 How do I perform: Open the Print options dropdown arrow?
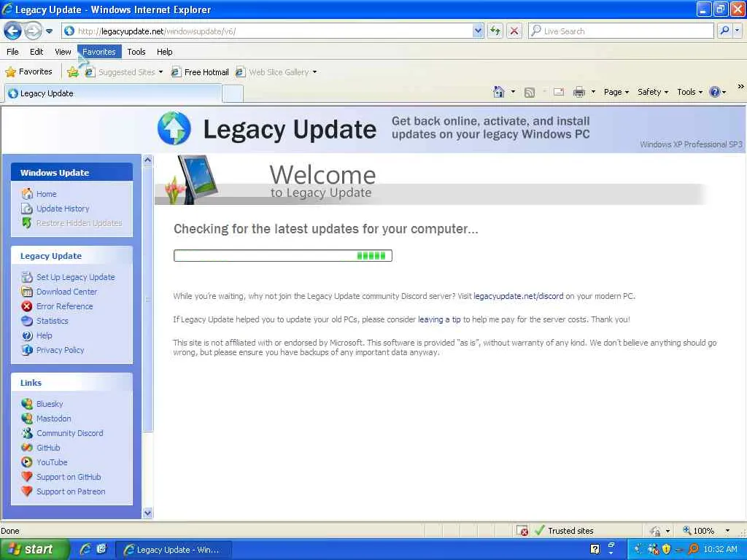(593, 93)
